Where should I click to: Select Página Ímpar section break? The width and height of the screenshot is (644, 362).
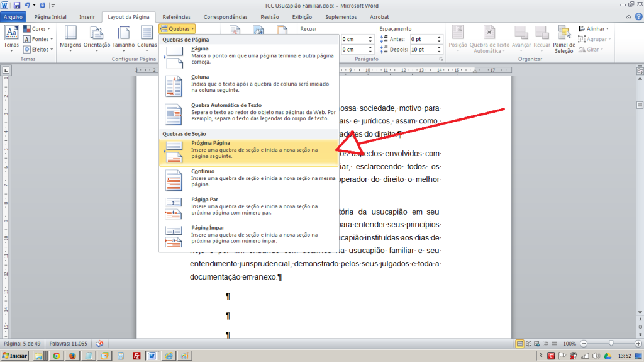click(249, 237)
